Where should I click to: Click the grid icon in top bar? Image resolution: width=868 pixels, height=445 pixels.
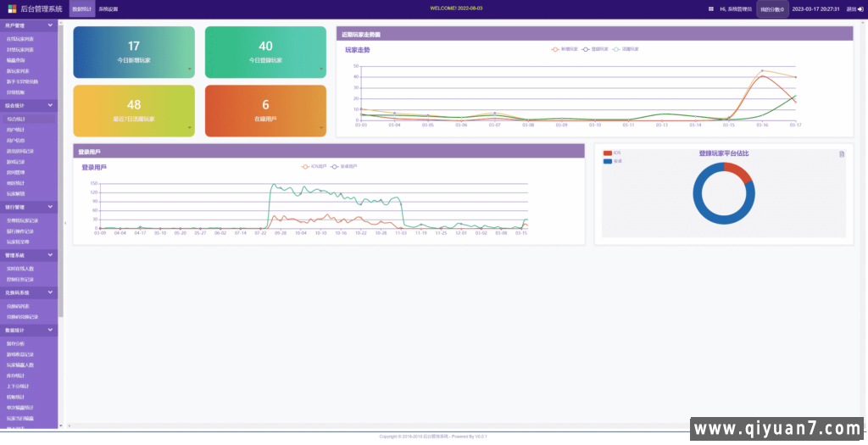[710, 8]
